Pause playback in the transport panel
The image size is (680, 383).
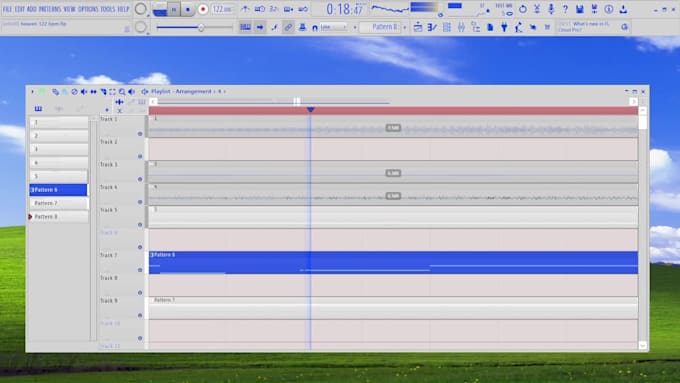[174, 9]
